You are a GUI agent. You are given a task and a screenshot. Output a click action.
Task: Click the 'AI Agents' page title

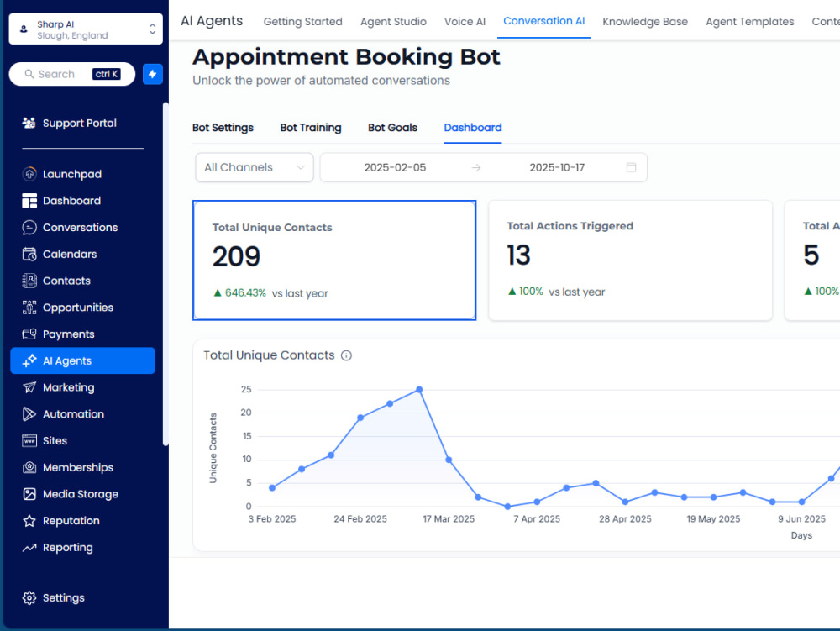[x=212, y=21]
